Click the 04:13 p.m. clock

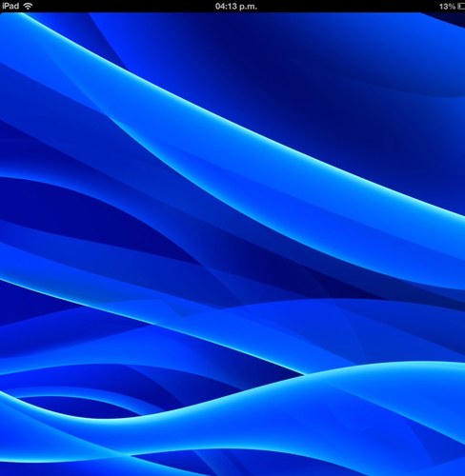(236, 7)
